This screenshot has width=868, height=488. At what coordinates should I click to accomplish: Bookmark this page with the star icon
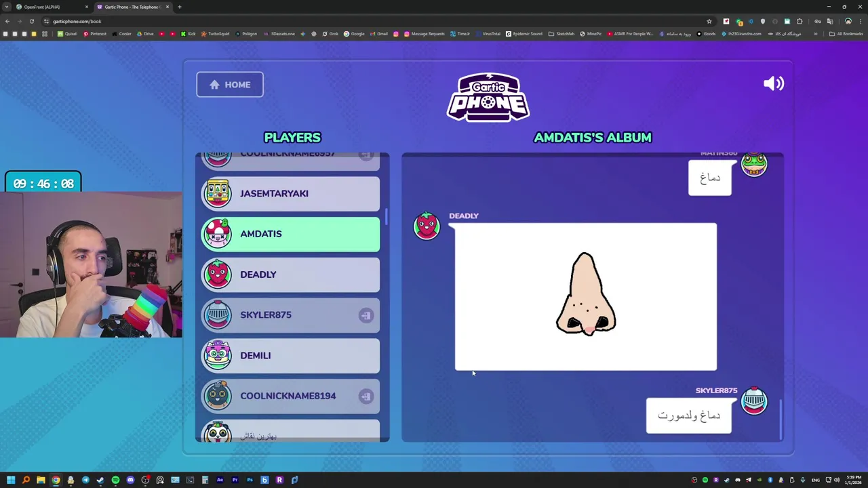[x=709, y=21]
